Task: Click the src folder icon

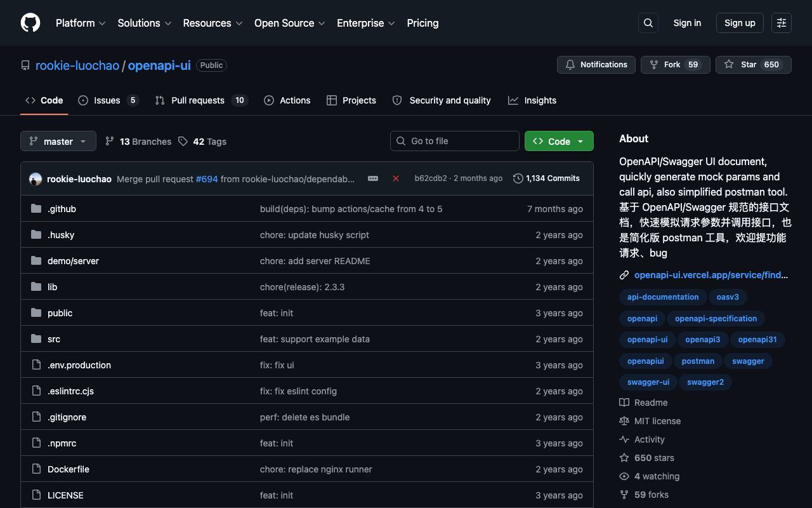Action: pos(36,339)
